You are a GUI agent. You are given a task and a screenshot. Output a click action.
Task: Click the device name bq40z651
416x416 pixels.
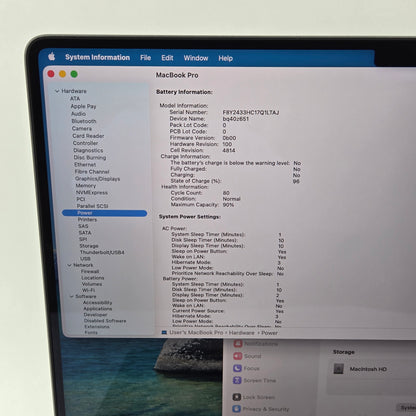[x=236, y=119]
